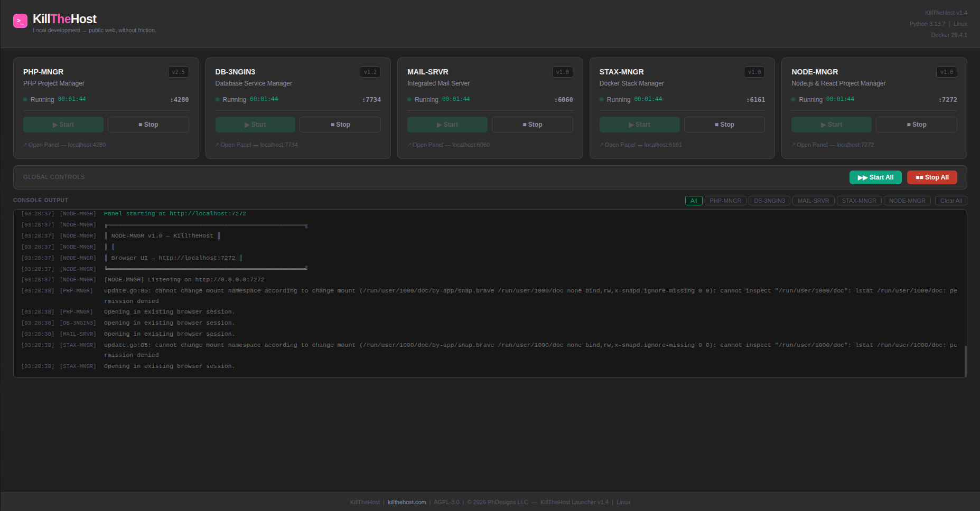Click the PHP-MNGR v2.5 version badge

pyautogui.click(x=179, y=72)
